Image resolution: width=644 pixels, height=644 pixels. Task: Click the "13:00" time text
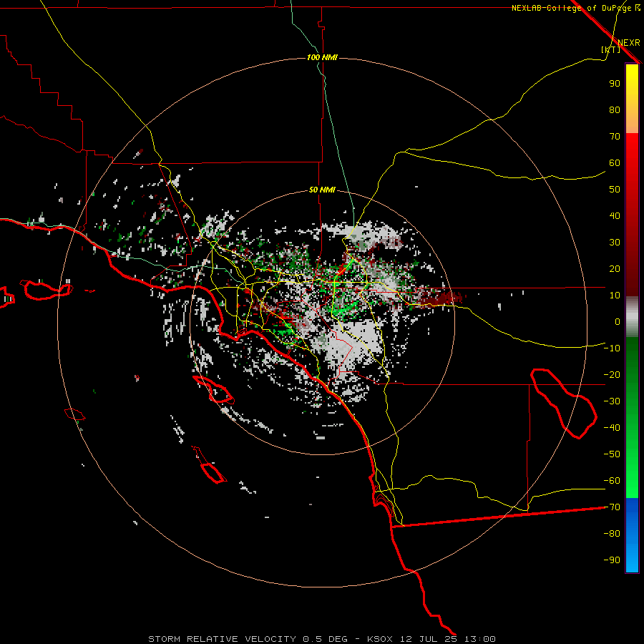point(480,639)
